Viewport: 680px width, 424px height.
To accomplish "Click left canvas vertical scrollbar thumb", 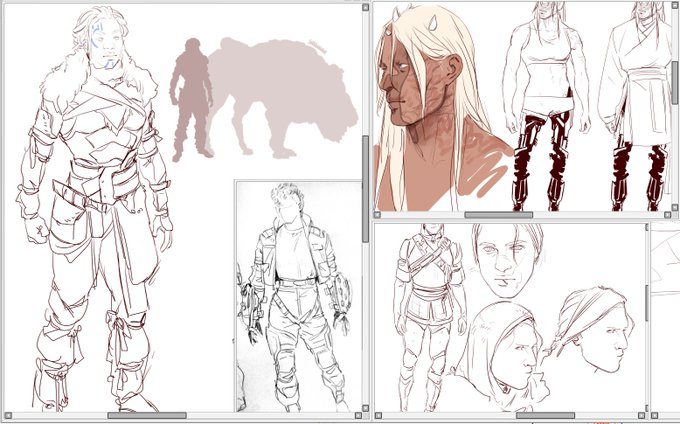I will click(x=365, y=189).
